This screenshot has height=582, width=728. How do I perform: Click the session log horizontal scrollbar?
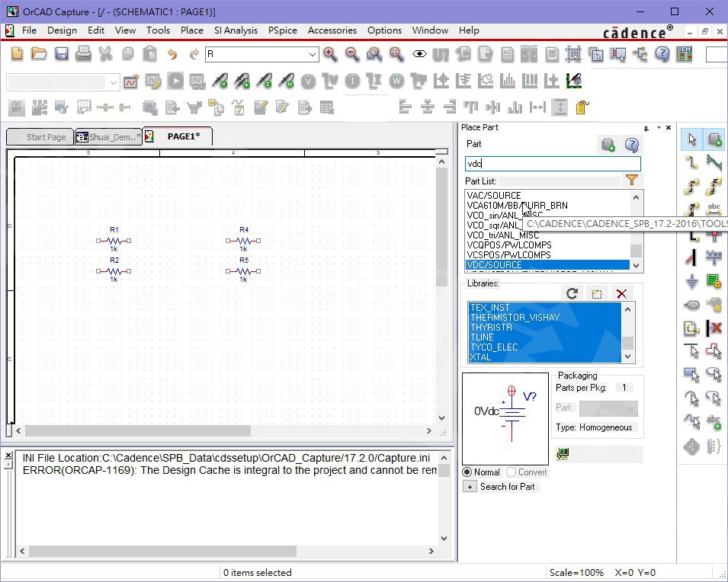[162, 551]
